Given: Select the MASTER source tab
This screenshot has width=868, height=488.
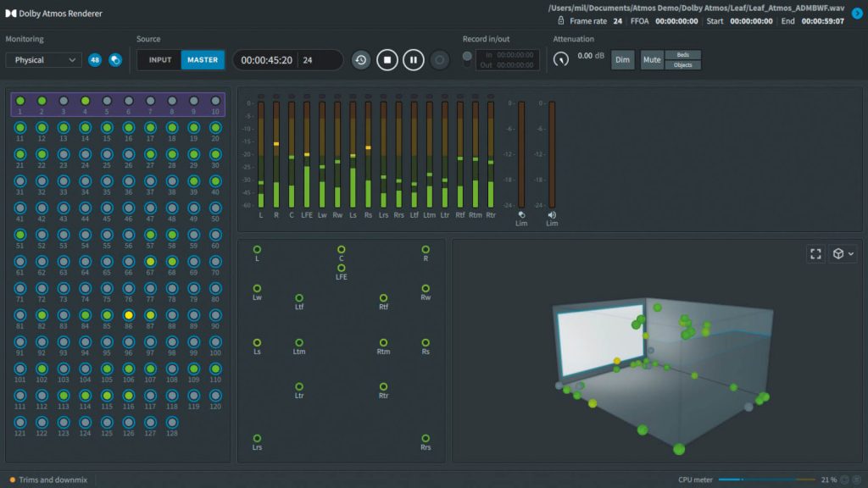Looking at the screenshot, I should tap(203, 60).
